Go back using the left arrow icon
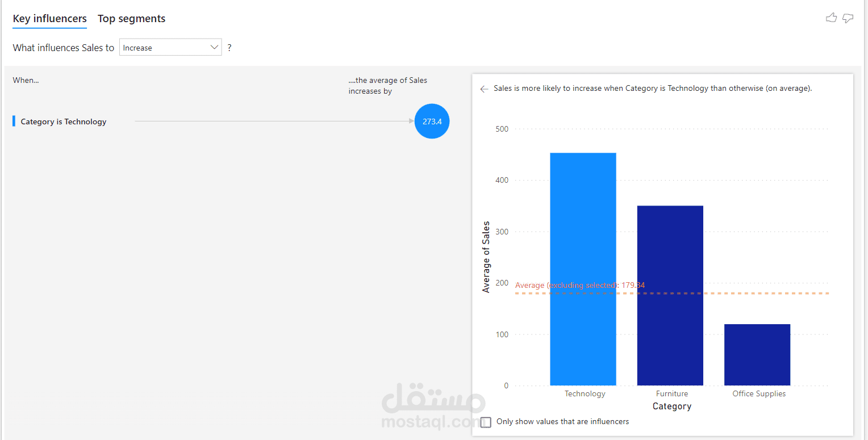868x440 pixels. click(x=484, y=89)
